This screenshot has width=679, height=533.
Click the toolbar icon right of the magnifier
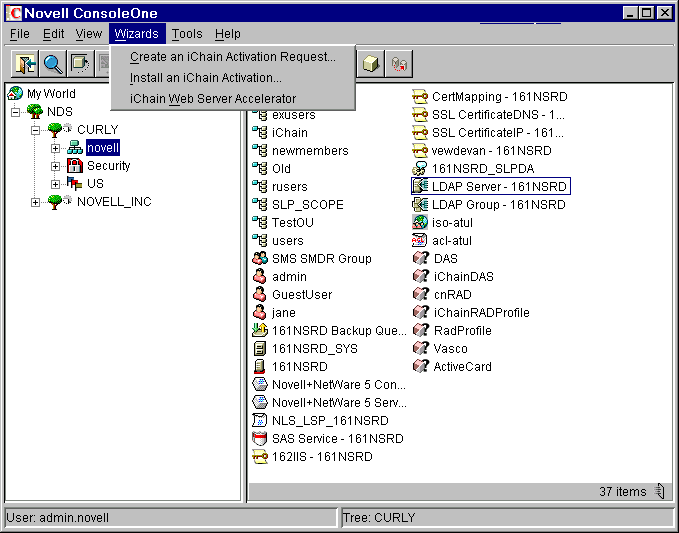click(81, 64)
